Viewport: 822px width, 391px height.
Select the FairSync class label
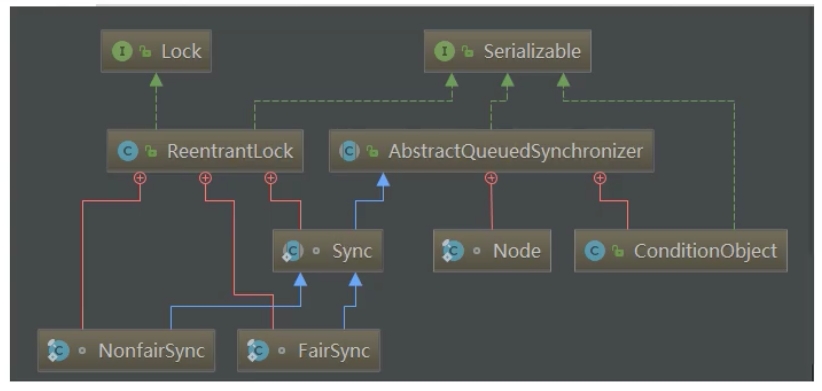(x=334, y=351)
